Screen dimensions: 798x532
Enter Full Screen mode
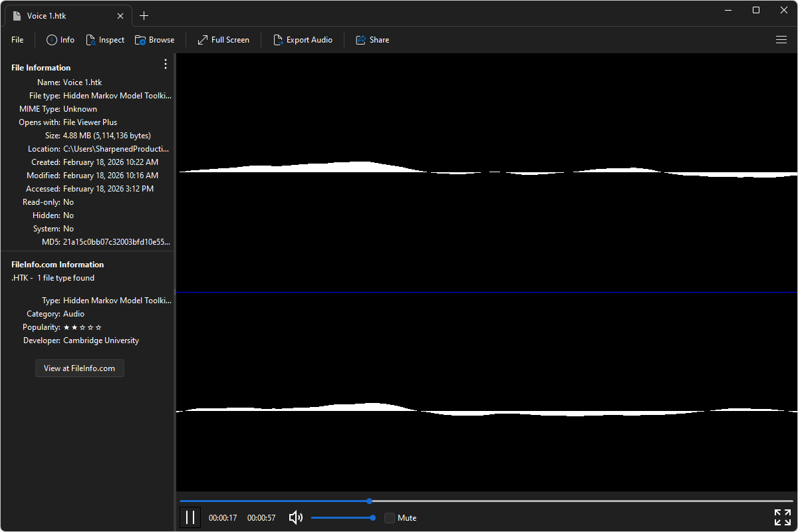(223, 39)
